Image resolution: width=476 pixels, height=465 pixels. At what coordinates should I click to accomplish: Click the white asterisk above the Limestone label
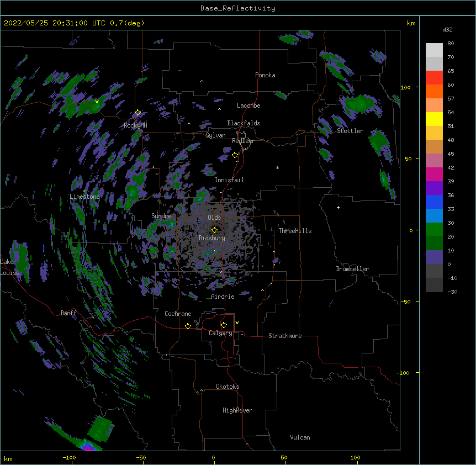(84, 191)
